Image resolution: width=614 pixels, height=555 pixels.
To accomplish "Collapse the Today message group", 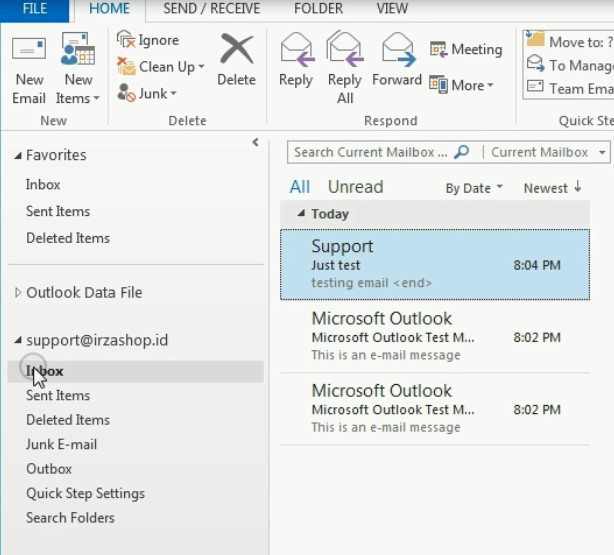I will [x=301, y=213].
